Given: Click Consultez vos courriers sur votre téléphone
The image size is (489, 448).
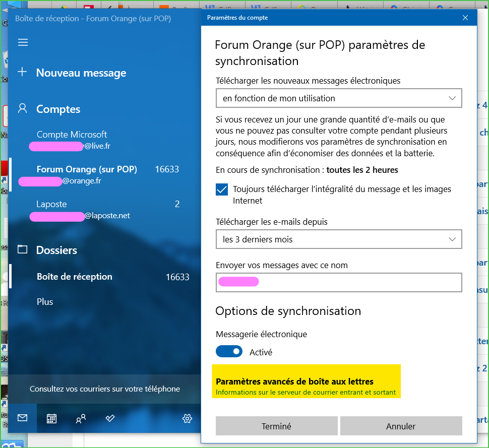Looking at the screenshot, I should pos(105,389).
